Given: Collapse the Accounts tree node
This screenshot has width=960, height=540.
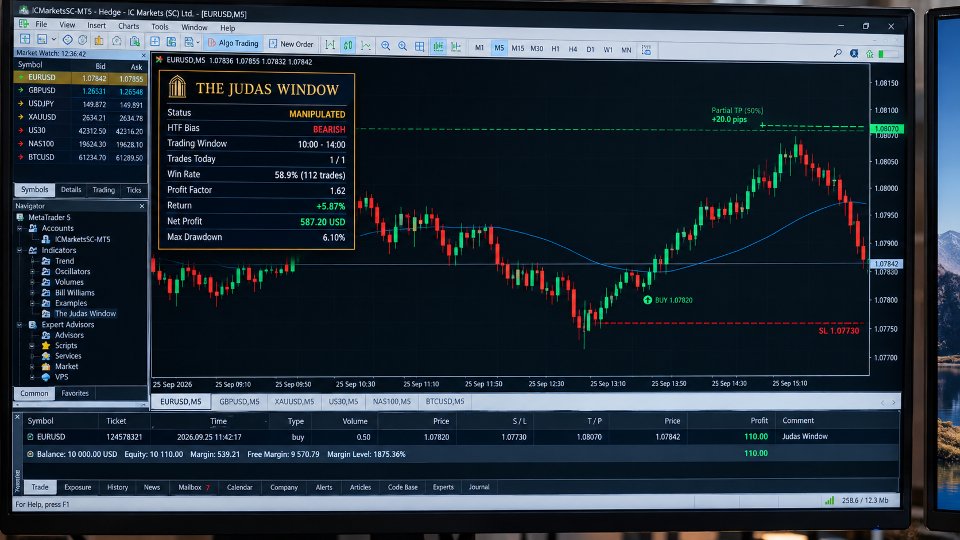Looking at the screenshot, I should [20, 228].
